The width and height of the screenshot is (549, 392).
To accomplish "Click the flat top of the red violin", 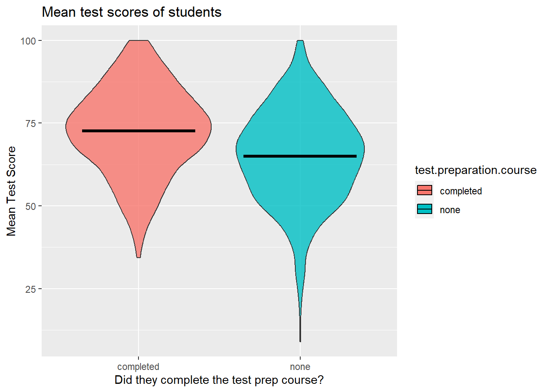I will (x=138, y=41).
